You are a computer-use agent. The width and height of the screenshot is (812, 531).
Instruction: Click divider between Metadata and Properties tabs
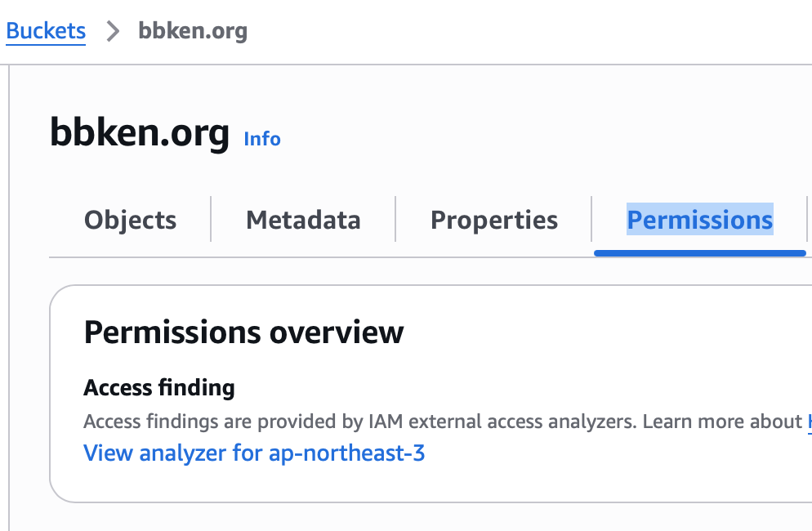(395, 219)
